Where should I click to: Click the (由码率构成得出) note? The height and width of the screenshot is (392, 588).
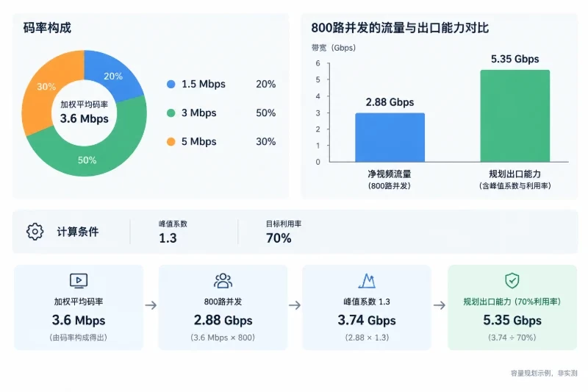coord(79,338)
